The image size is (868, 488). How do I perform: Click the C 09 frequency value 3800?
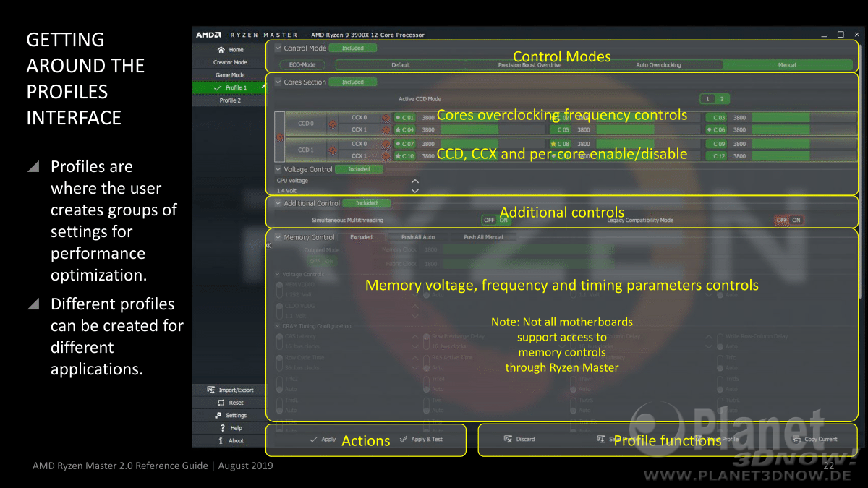point(739,144)
